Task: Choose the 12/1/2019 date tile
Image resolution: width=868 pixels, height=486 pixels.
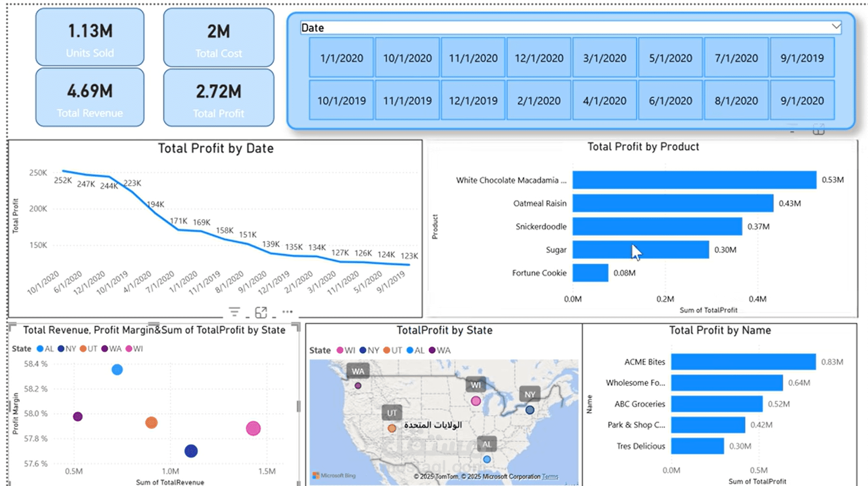Action: click(x=473, y=100)
